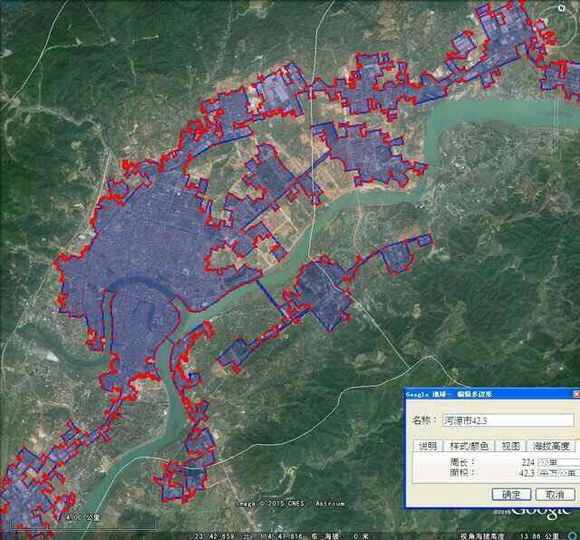Image resolution: width=580 pixels, height=540 pixels.
Task: Click the 名称 name input field
Action: [508, 421]
